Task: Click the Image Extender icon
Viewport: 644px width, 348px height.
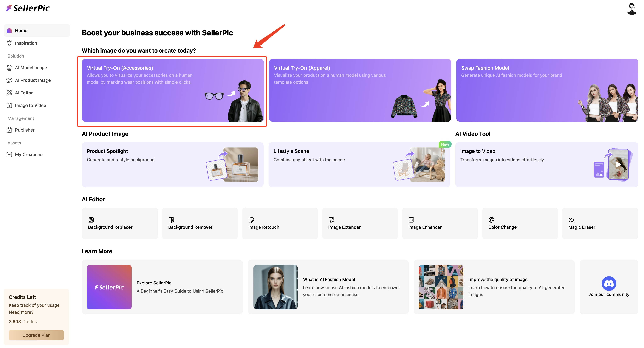Action: click(x=331, y=220)
